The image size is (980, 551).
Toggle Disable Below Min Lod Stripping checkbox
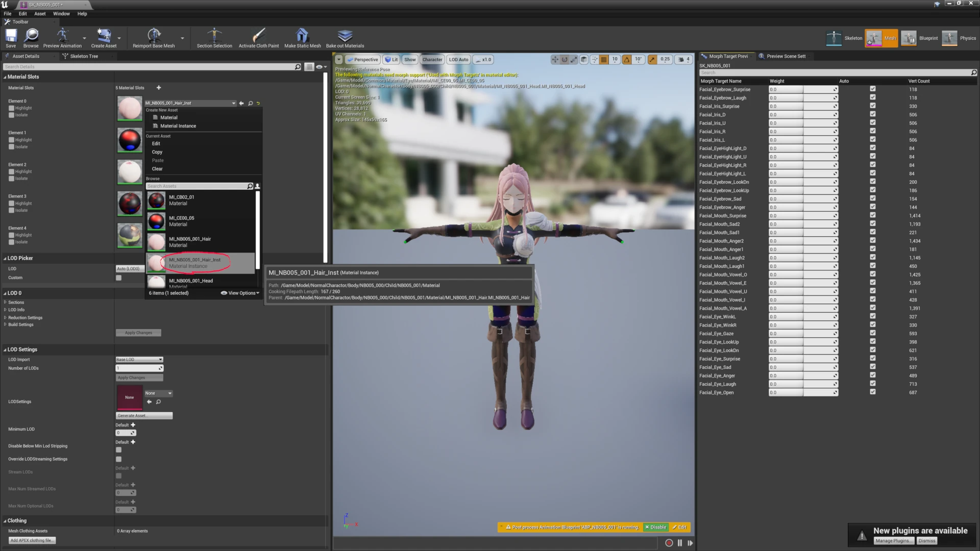(x=119, y=450)
